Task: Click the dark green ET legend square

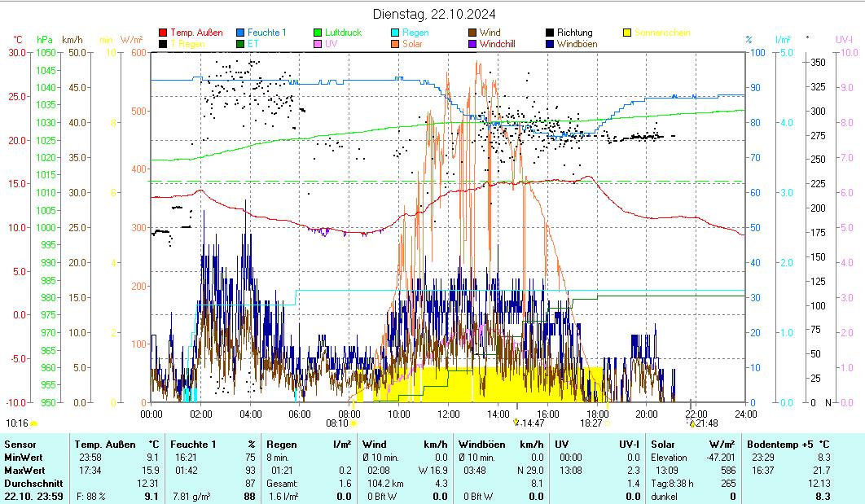Action: pyautogui.click(x=240, y=44)
